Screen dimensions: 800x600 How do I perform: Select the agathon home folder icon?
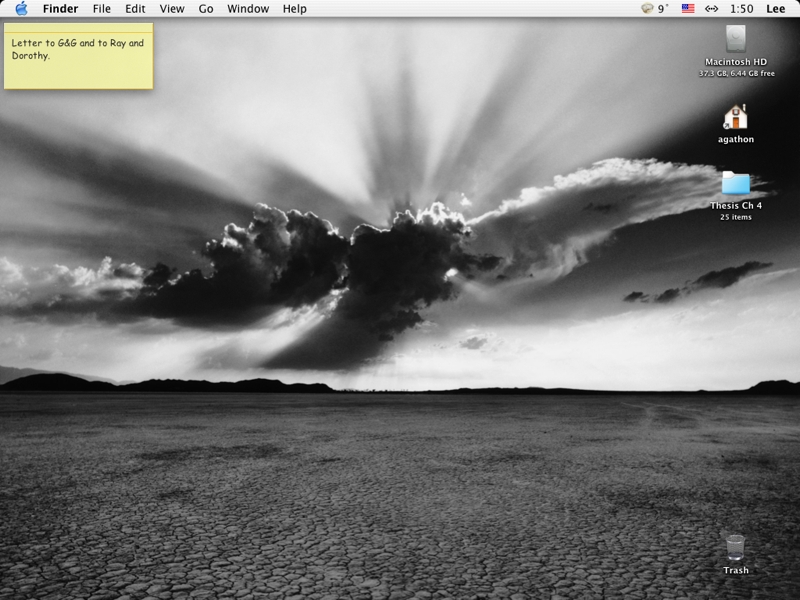735,117
